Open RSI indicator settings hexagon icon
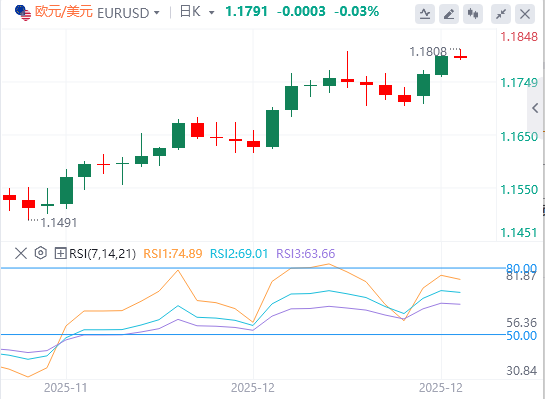The width and height of the screenshot is (545, 399). coord(41,253)
